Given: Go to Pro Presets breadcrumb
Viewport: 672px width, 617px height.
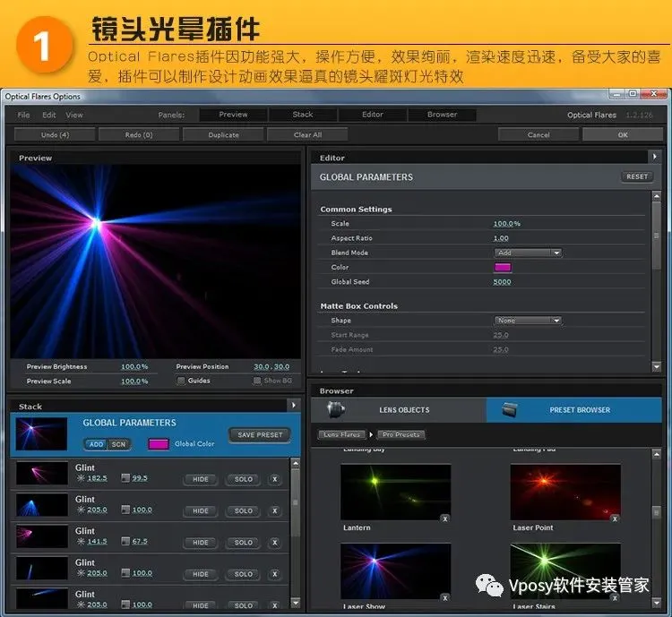Looking at the screenshot, I should 401,434.
